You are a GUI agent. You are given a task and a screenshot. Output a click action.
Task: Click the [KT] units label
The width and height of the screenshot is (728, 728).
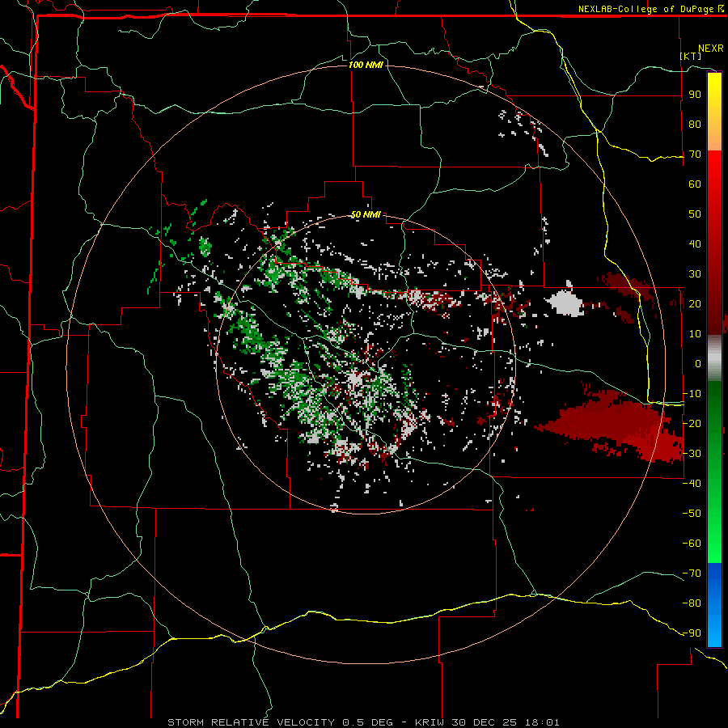click(x=691, y=56)
